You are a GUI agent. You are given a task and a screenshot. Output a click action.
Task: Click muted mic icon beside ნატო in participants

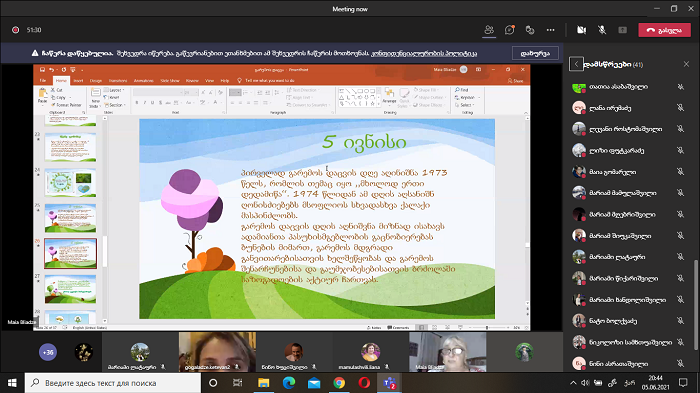(680, 321)
